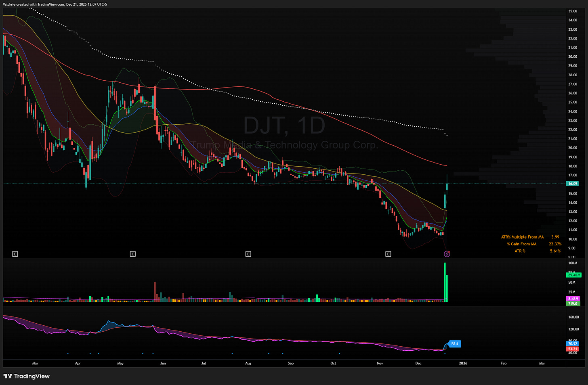
Task: Open the TradingView logo at bottom left
Action: [27, 376]
